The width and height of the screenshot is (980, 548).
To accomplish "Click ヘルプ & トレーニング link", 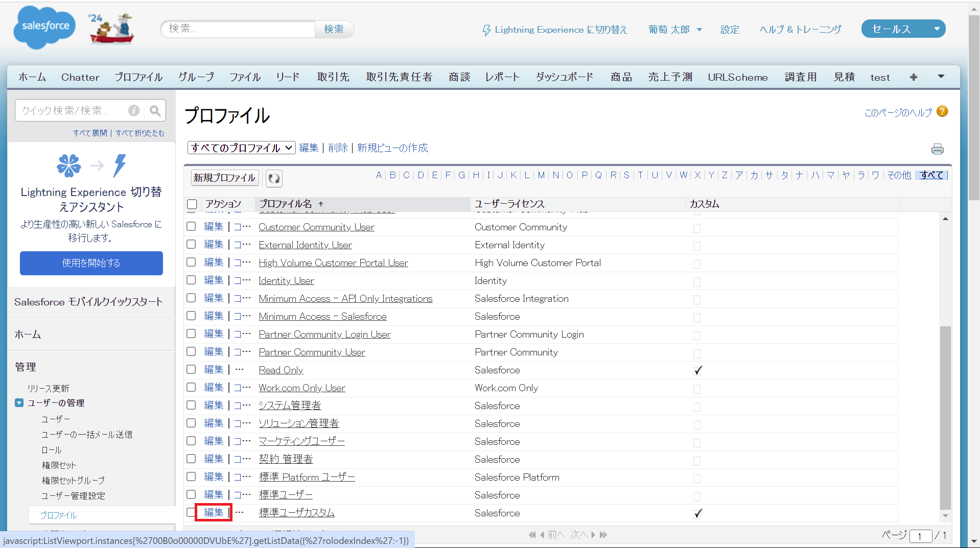I will (800, 30).
